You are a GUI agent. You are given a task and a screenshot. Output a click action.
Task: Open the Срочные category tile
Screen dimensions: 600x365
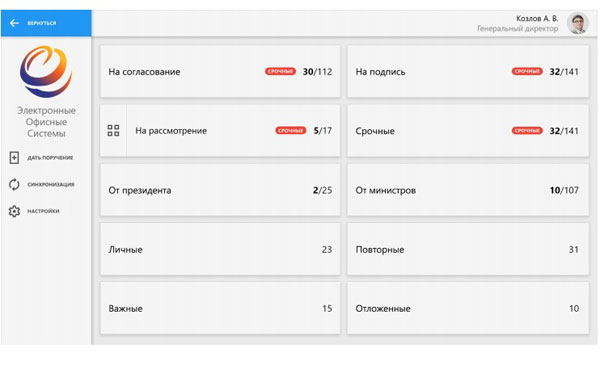pos(468,131)
